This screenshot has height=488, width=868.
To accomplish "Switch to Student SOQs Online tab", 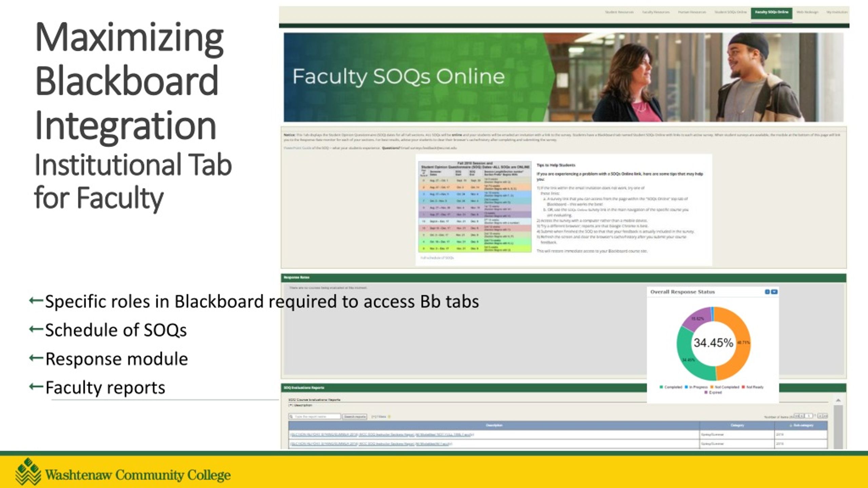I will pyautogui.click(x=731, y=12).
